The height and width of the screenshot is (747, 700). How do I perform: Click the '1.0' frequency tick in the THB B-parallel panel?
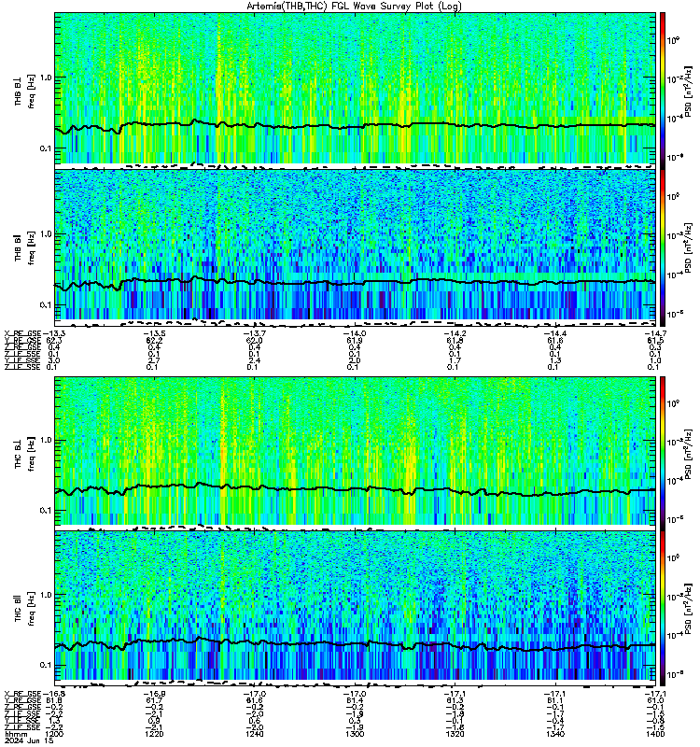(46, 234)
